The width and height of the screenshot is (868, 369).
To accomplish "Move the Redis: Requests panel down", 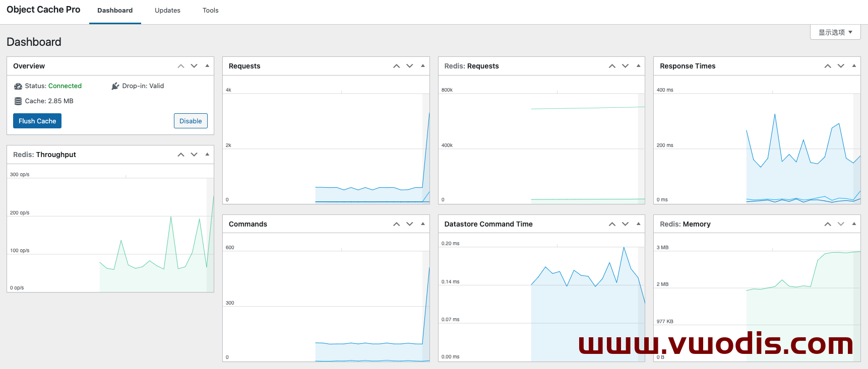I will click(x=625, y=66).
